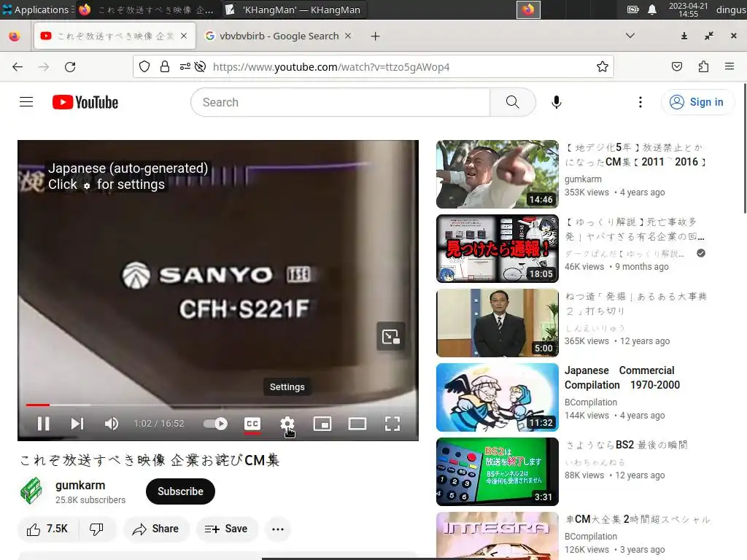The image size is (747, 560).
Task: Switch to the KHangMan window in taskbar
Action: tap(293, 9)
